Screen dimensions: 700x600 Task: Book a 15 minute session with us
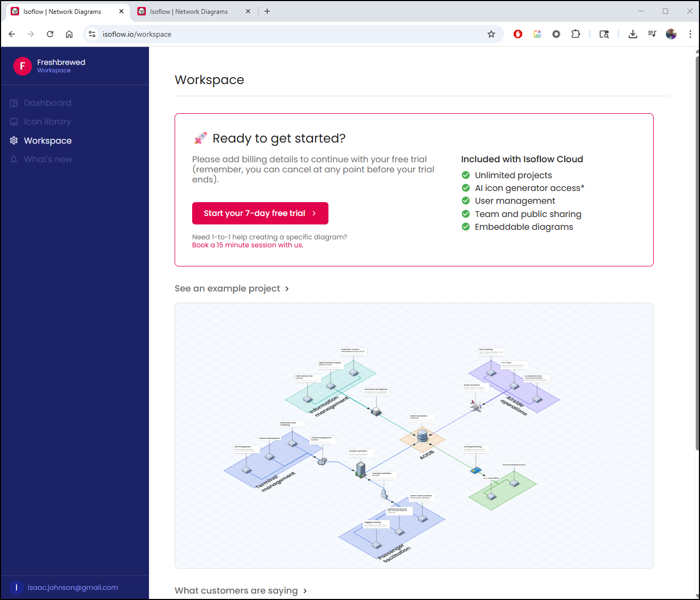pos(248,245)
